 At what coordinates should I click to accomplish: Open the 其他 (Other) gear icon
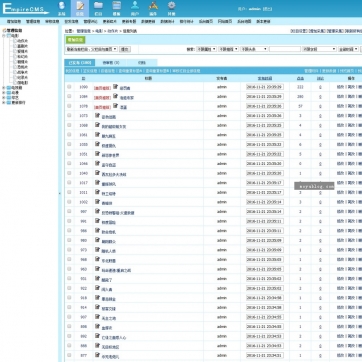click(x=171, y=9)
